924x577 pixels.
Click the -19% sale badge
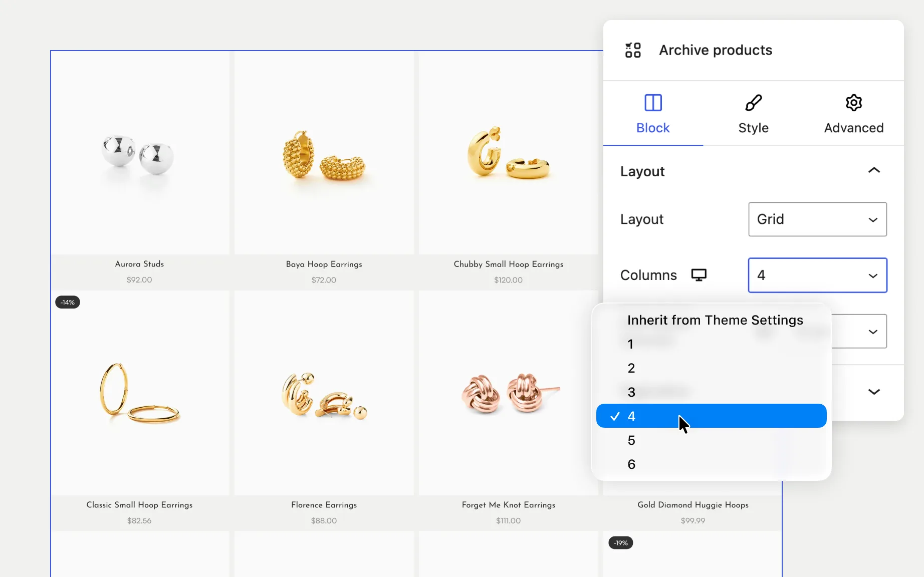(621, 543)
